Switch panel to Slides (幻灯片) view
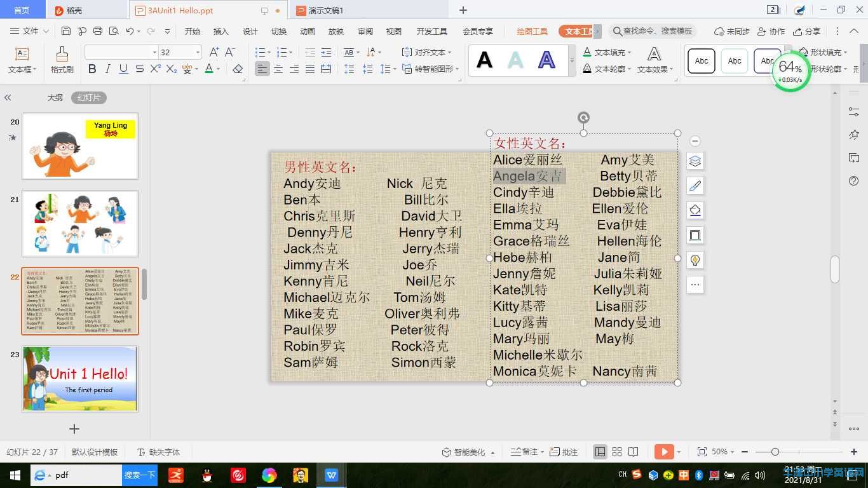 (x=89, y=98)
